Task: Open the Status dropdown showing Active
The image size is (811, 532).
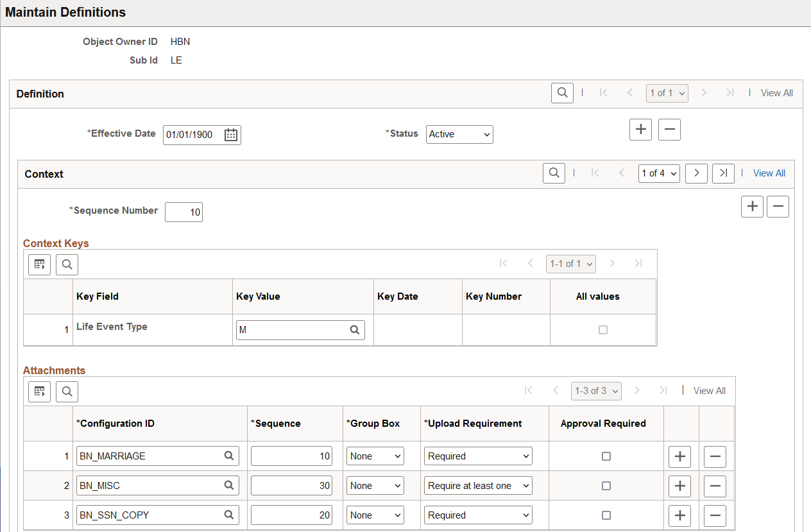Action: click(x=459, y=134)
